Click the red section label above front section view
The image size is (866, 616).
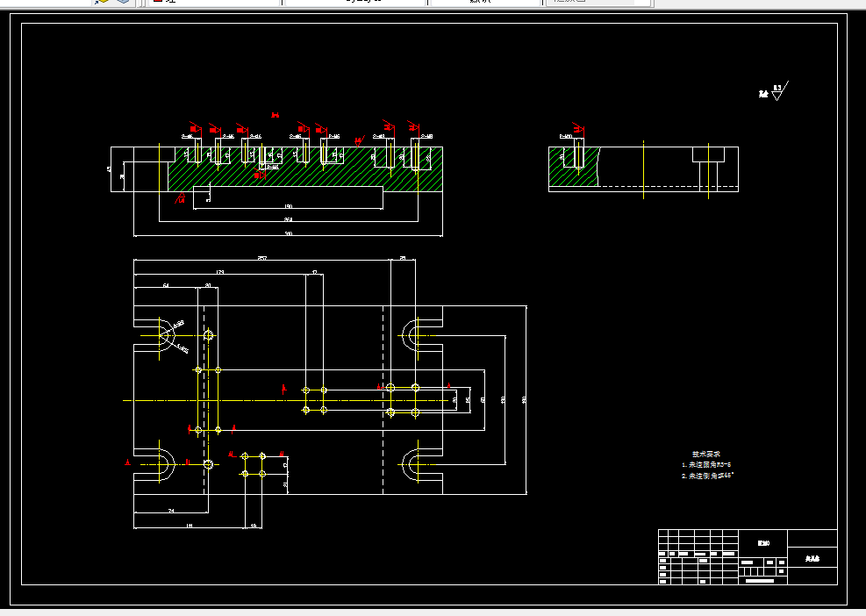coord(275,116)
